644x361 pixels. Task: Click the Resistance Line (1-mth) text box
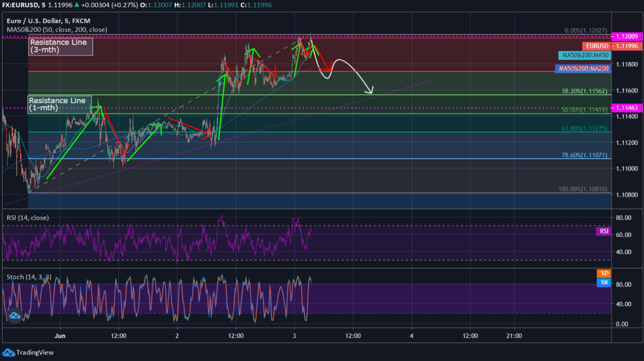click(57, 104)
